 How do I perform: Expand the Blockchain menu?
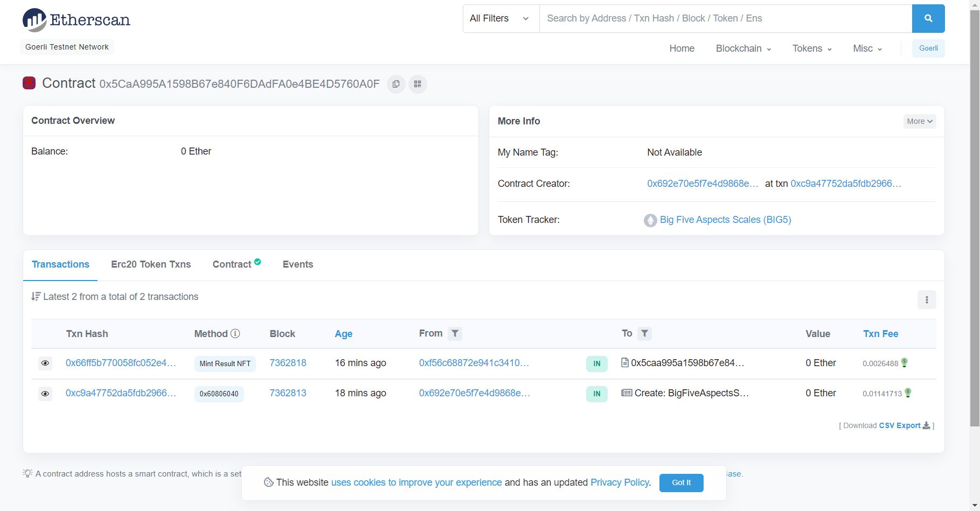pyautogui.click(x=743, y=48)
